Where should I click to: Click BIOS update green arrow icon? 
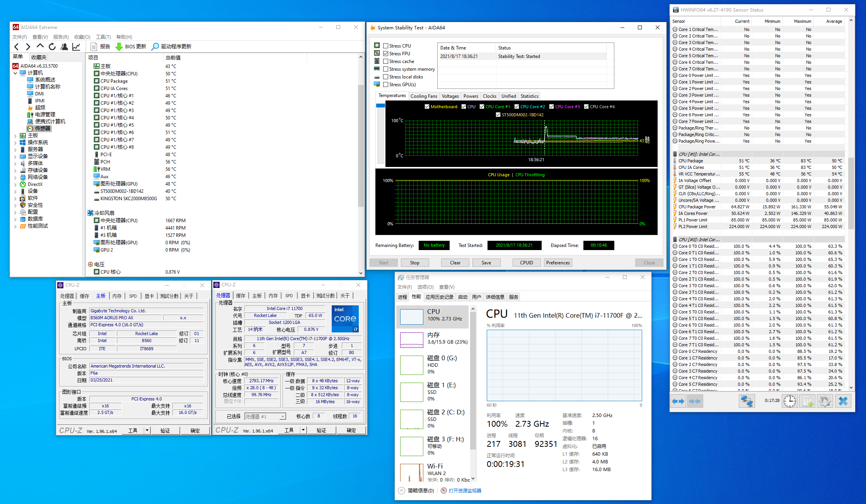pos(119,47)
